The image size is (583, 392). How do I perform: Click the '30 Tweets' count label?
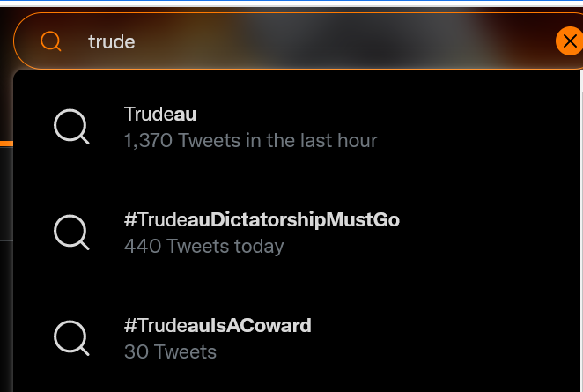point(170,351)
